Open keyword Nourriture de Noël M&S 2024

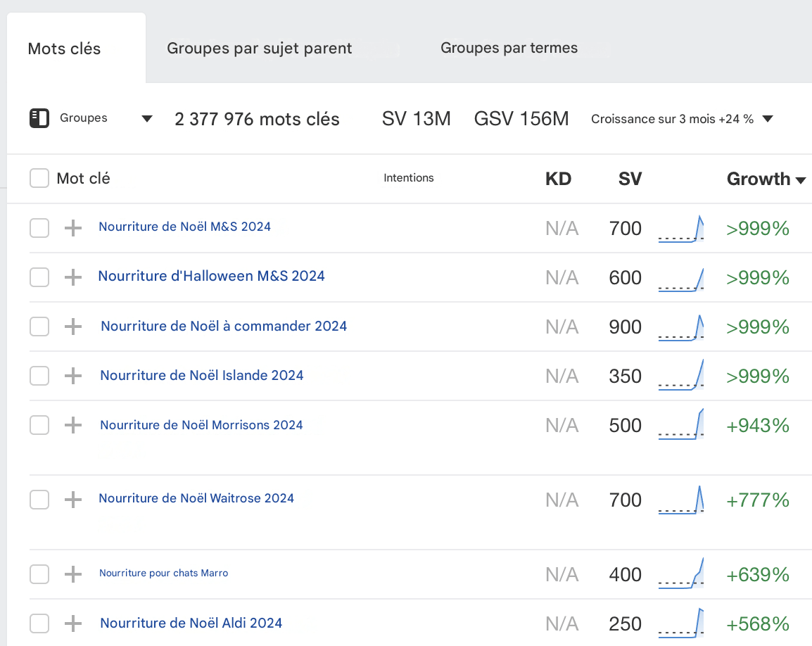[185, 227]
